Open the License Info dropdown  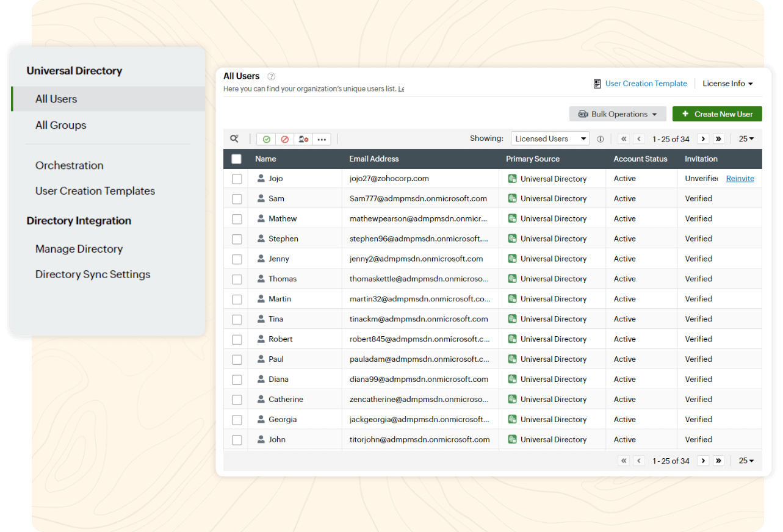click(727, 83)
